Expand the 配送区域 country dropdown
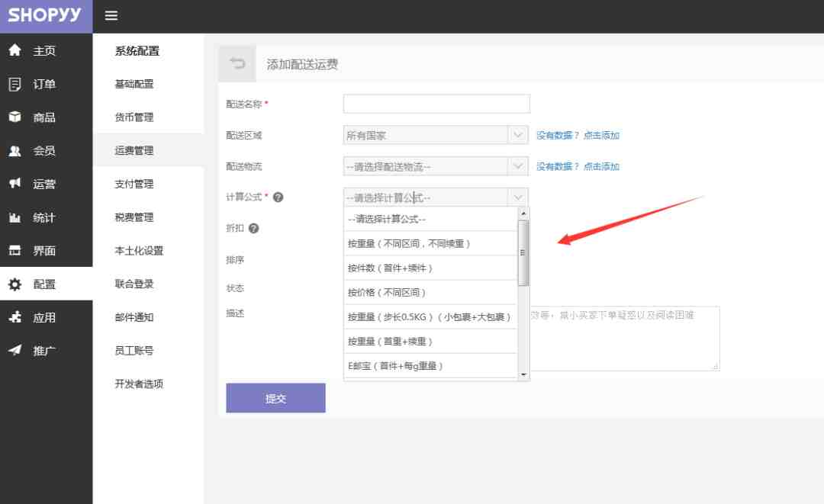 point(518,135)
